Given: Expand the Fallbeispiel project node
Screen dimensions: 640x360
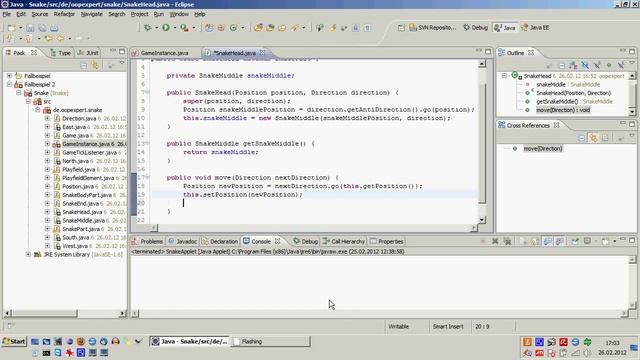Looking at the screenshot, I should (x=9, y=76).
